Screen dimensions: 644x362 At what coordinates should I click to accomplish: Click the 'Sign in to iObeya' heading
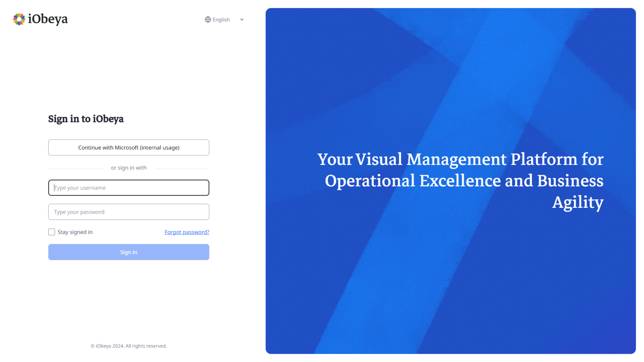[86, 119]
